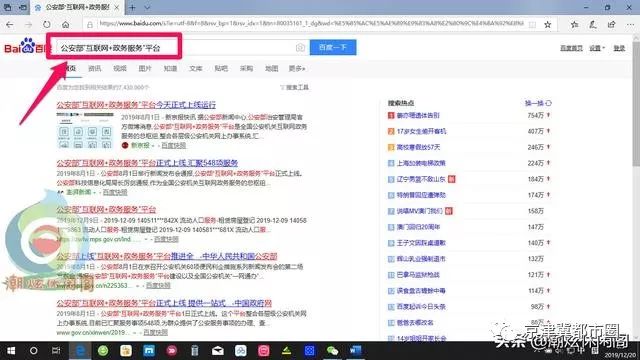Open the Favorites hub icon
The width and height of the screenshot is (640, 360).
coord(575,24)
